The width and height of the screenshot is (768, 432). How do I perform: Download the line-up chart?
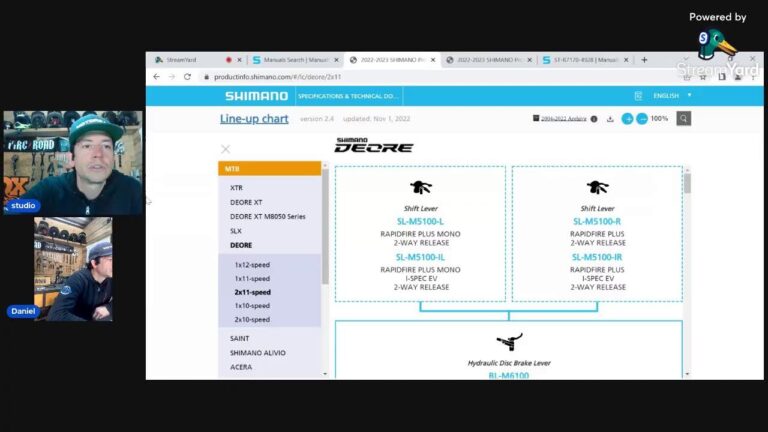click(x=610, y=119)
